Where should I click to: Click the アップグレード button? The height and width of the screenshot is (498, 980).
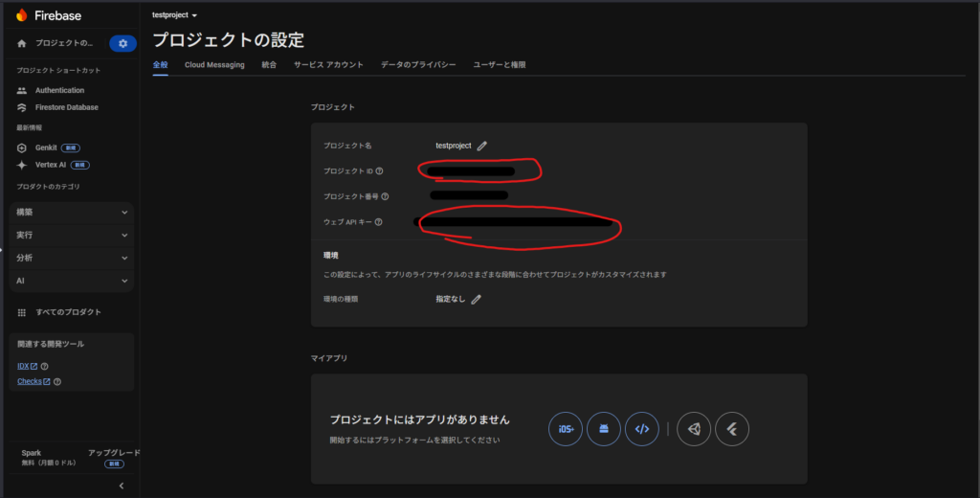point(114,453)
